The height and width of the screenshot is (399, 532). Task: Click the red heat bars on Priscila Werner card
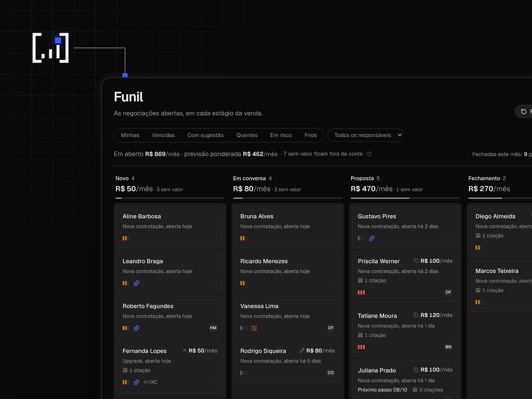361,292
